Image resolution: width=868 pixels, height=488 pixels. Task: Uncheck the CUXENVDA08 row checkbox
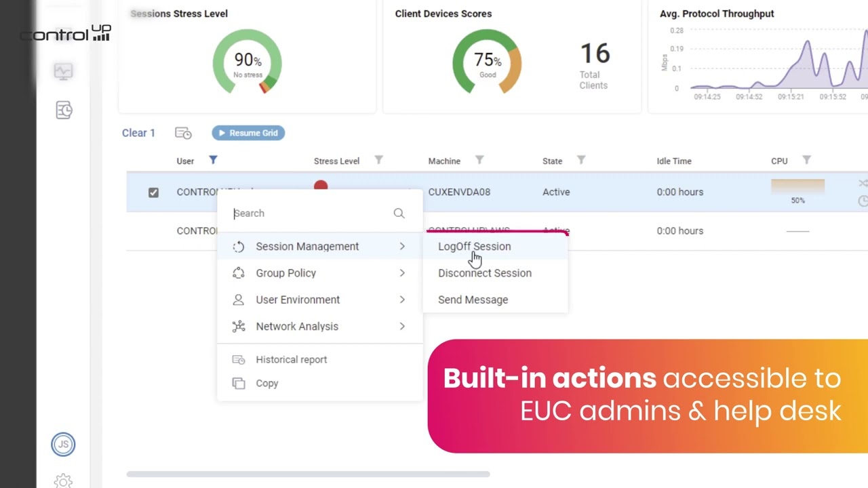(153, 192)
